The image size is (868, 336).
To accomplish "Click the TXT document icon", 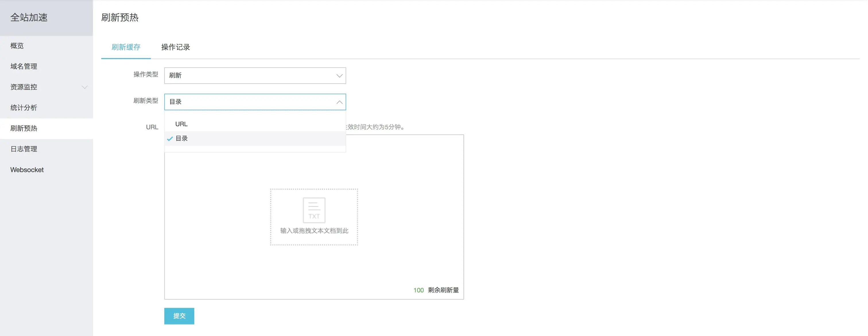I will pyautogui.click(x=314, y=210).
